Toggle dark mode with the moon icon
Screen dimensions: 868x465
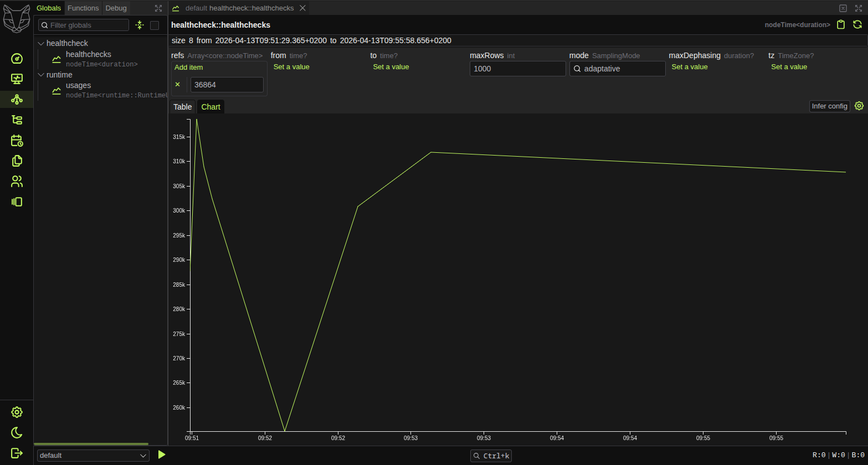point(17,432)
